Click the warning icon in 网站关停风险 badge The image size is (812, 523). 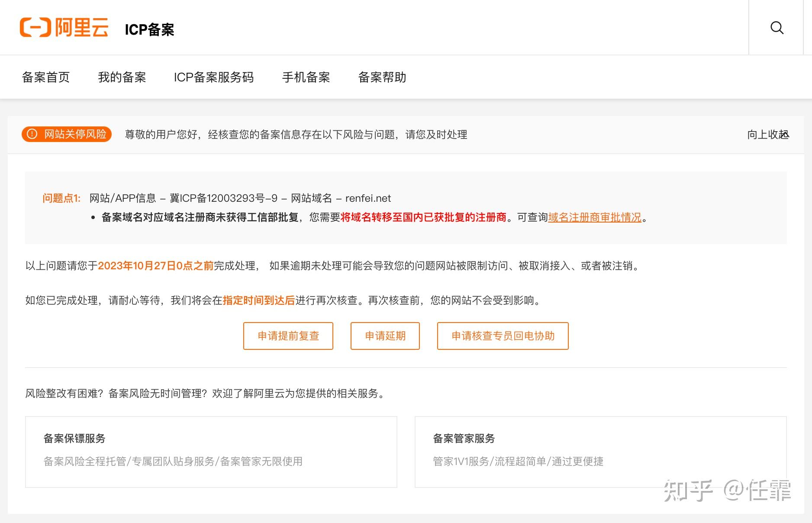pos(32,134)
